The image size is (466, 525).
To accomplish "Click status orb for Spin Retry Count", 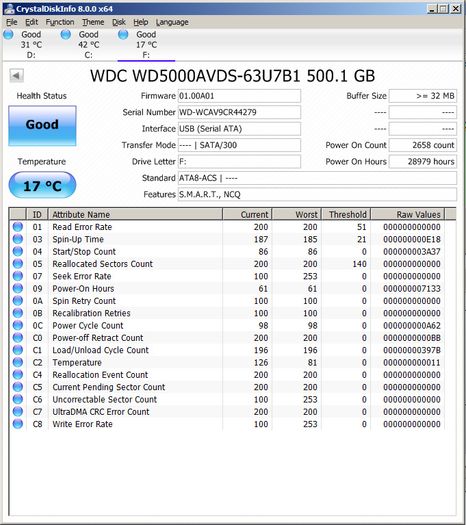I will [x=18, y=301].
